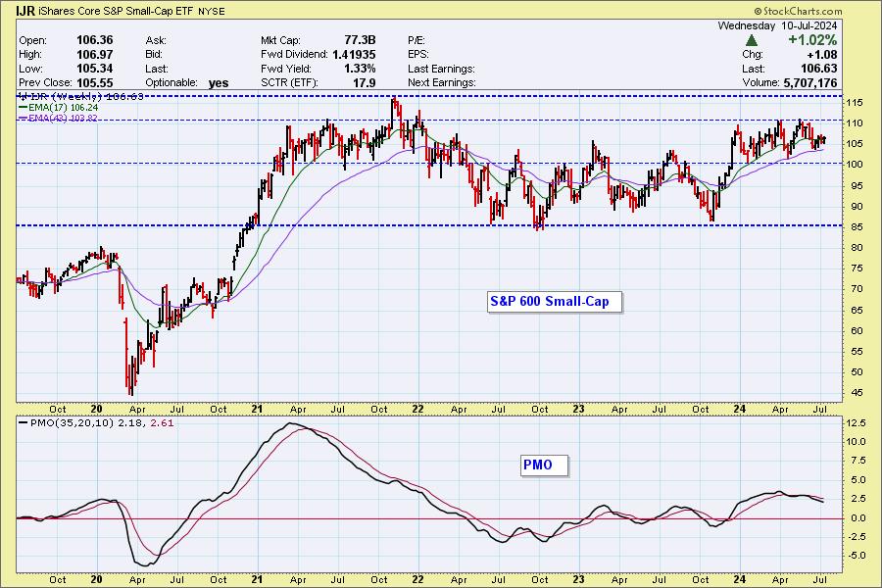Viewport: 882px width, 588px height.
Task: Click the Optionable yes value
Action: coord(219,83)
